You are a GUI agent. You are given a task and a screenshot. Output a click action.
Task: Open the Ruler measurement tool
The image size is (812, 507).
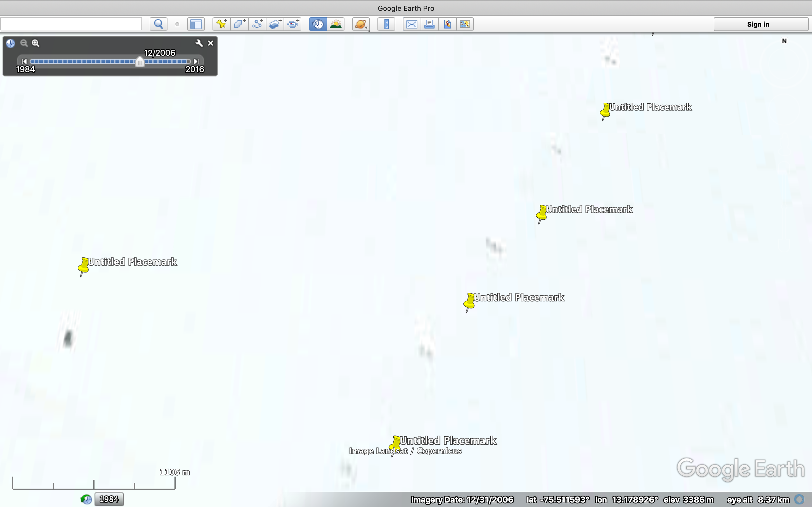386,24
